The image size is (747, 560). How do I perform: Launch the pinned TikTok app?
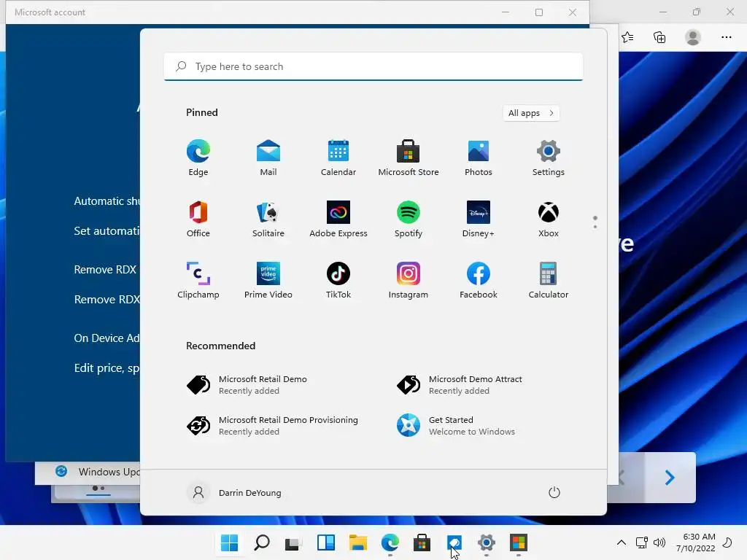click(338, 281)
